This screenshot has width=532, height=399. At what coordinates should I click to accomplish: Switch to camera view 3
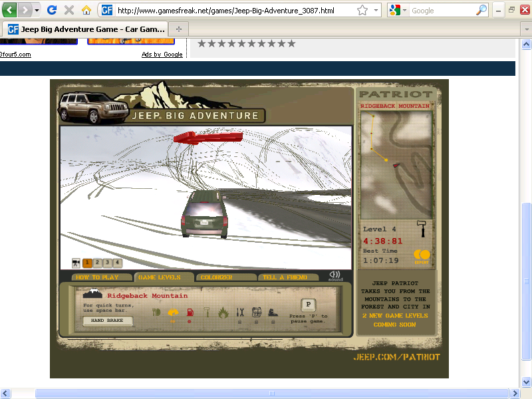(x=107, y=263)
